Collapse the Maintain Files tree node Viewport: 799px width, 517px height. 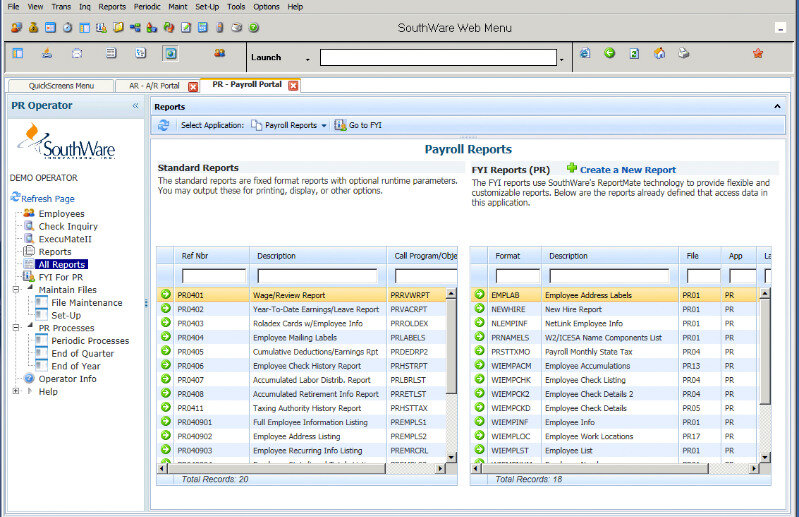point(16,290)
